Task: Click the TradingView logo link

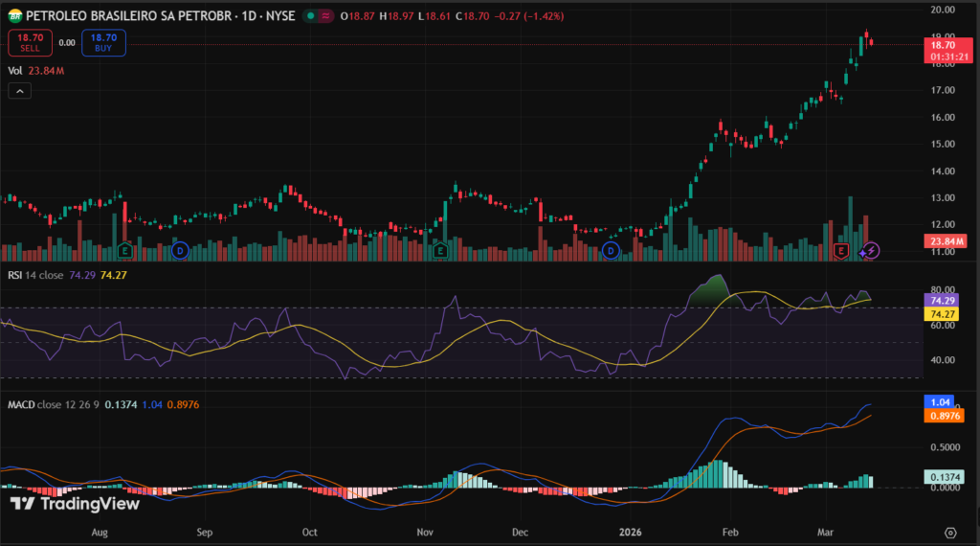Action: (x=75, y=504)
